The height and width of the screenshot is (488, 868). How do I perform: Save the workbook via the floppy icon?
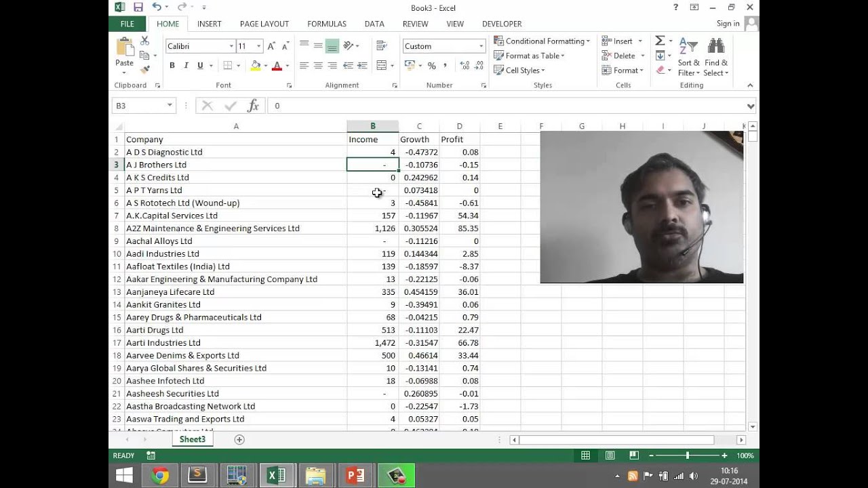point(138,7)
